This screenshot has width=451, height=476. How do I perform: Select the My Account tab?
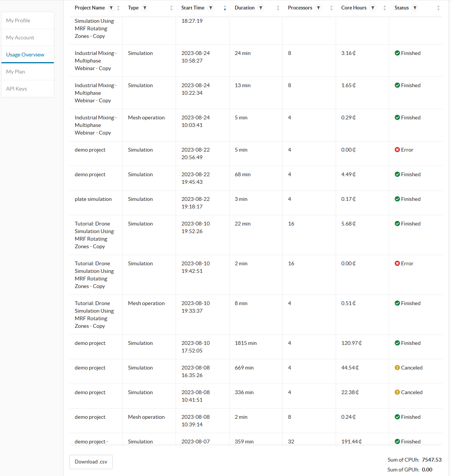(x=20, y=38)
